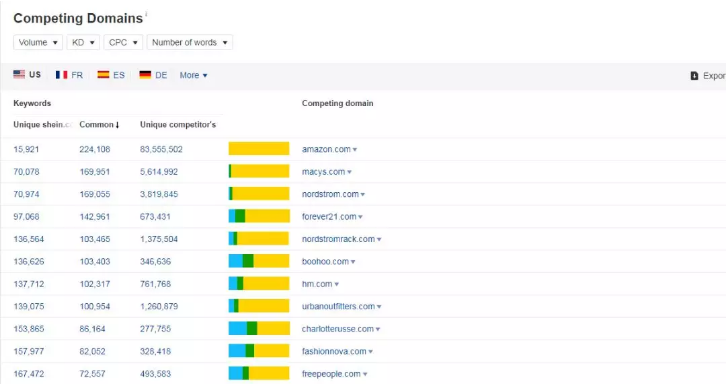Click the overlap bar in the forever21.com row
This screenshot has height=389, width=726.
tap(259, 216)
